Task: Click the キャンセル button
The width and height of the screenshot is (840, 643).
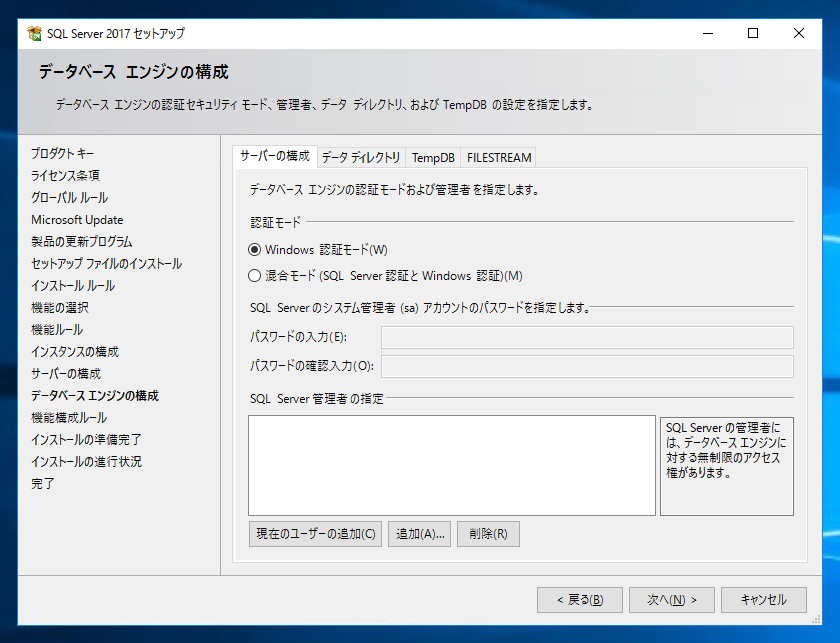Action: pyautogui.click(x=763, y=600)
